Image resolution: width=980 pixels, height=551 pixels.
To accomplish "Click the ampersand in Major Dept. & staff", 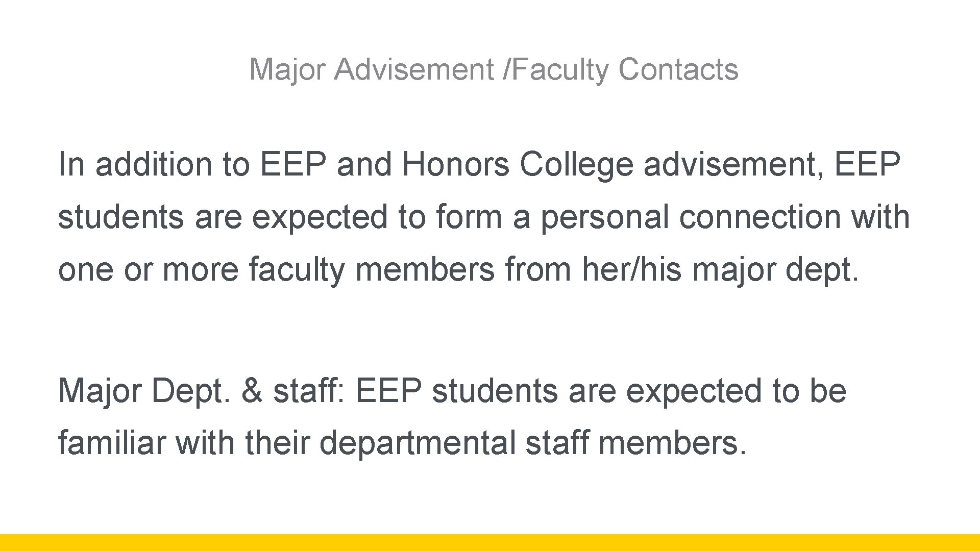I will click(x=251, y=391).
